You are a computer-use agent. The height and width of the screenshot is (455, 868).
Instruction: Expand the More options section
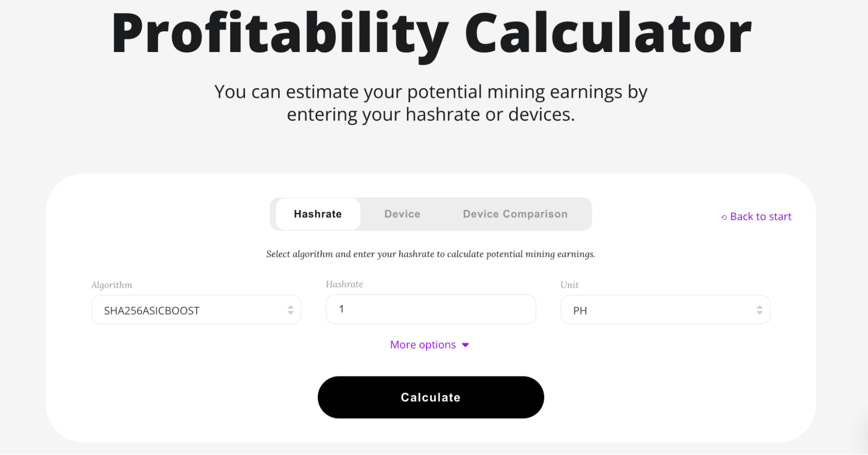[429, 344]
